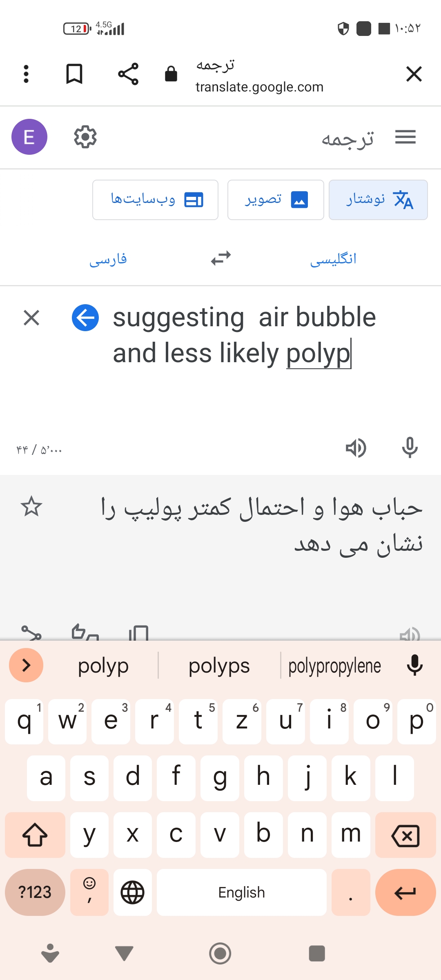Save translation with the star icon

tap(31, 507)
